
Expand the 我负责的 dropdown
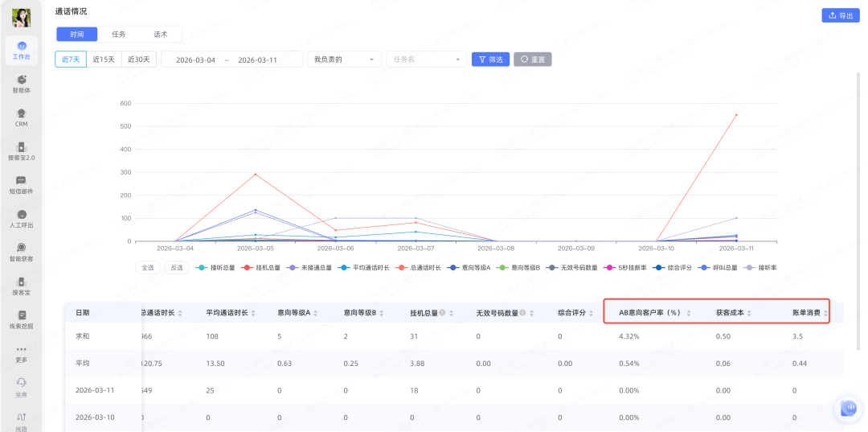pyautogui.click(x=345, y=60)
